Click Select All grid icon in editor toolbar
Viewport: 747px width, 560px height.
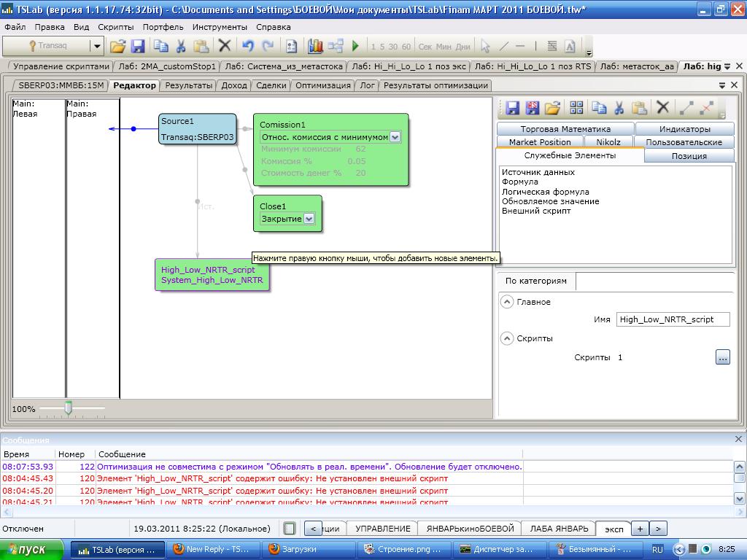[576, 108]
